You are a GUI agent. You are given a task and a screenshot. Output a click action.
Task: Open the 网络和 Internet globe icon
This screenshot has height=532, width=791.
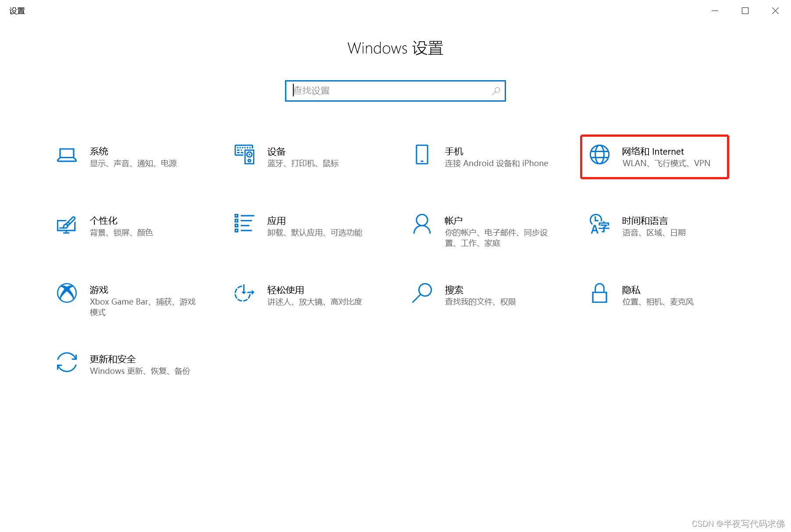click(599, 154)
